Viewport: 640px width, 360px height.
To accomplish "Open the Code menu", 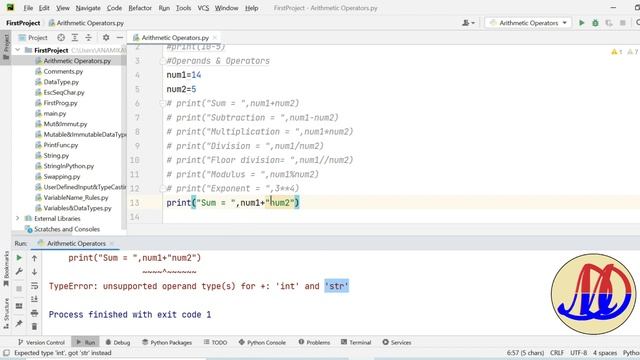I will tap(114, 8).
